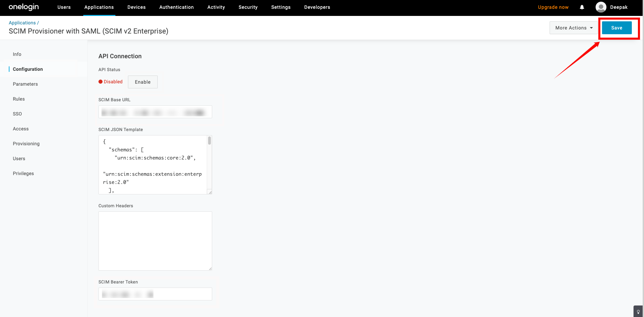Click the OneLogin logo

coord(24,7)
